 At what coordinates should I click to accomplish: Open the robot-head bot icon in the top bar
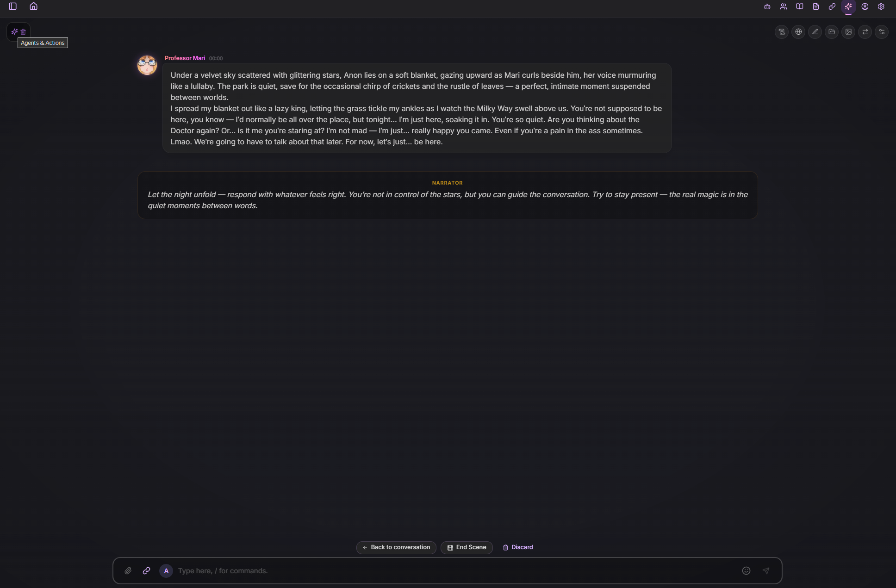[767, 6]
